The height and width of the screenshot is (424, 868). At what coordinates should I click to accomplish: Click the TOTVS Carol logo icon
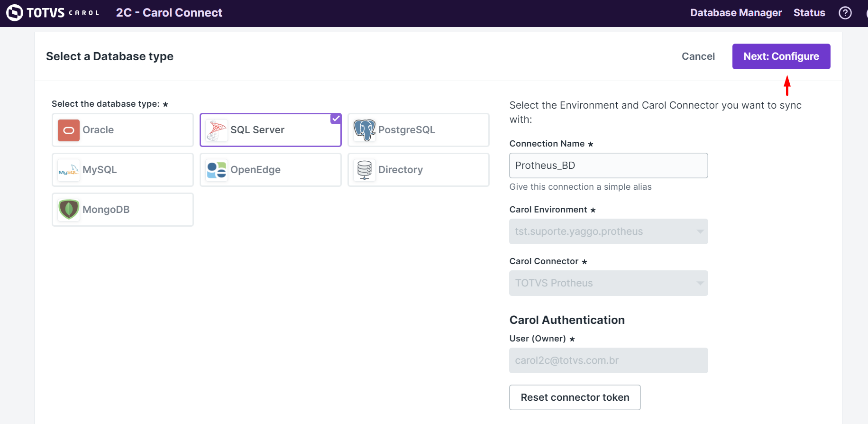(15, 13)
